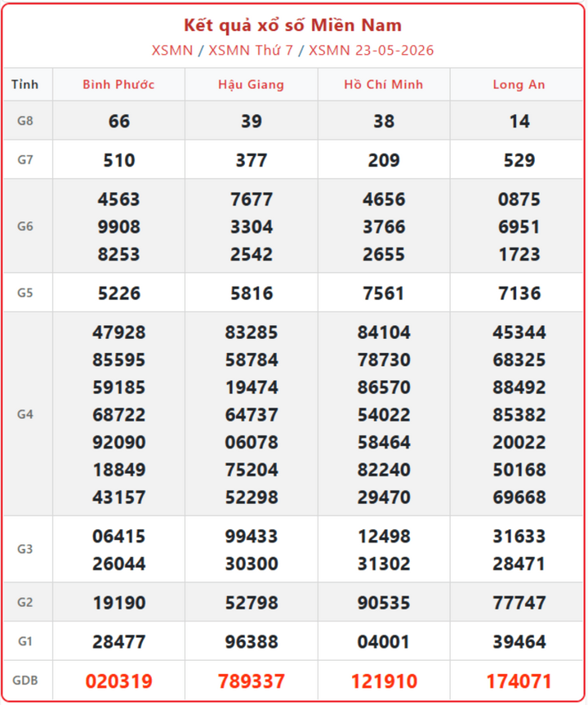Select Bình Phước special prize 020319

click(x=119, y=681)
